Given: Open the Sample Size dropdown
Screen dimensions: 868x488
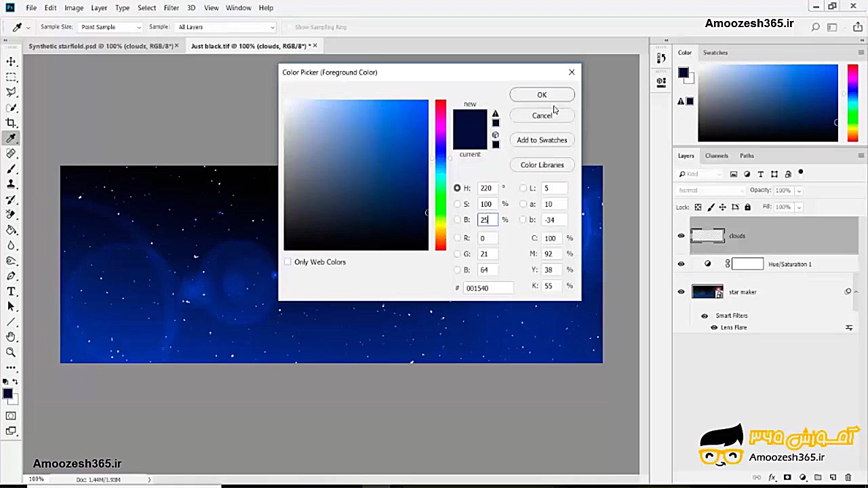Looking at the screenshot, I should pyautogui.click(x=110, y=27).
